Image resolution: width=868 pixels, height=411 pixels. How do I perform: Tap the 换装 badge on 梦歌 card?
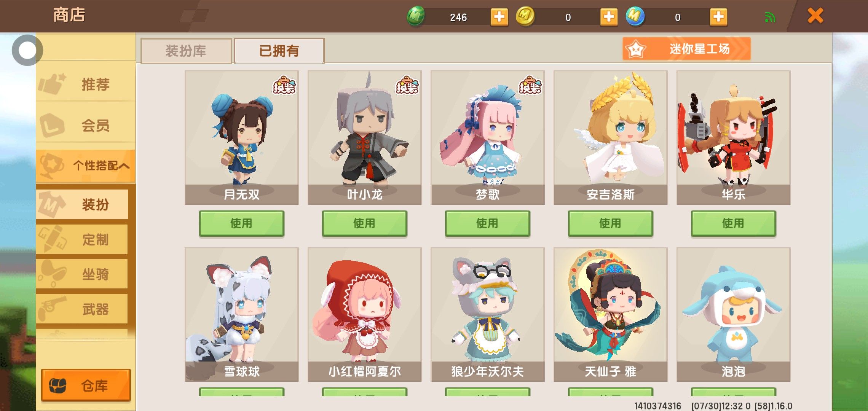(x=530, y=85)
